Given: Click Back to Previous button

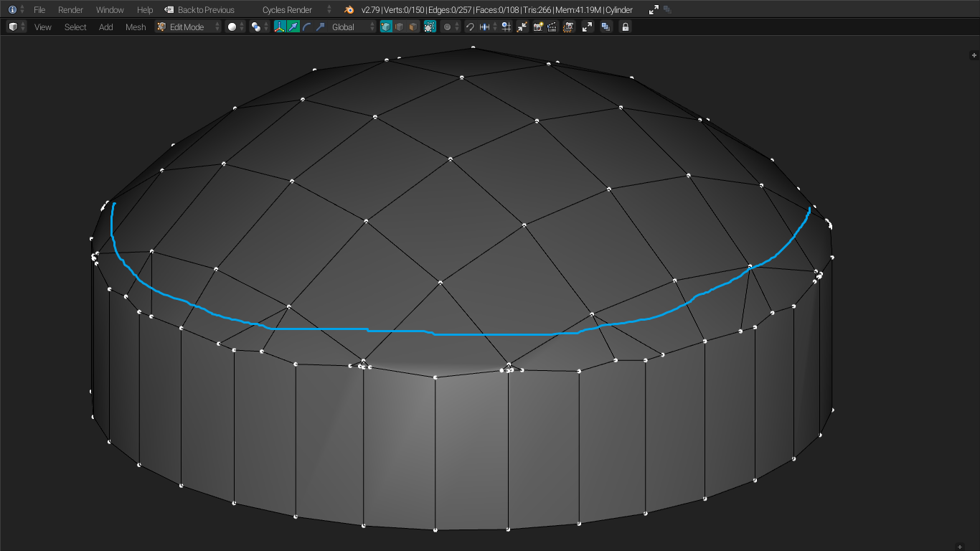Looking at the screenshot, I should click(199, 10).
